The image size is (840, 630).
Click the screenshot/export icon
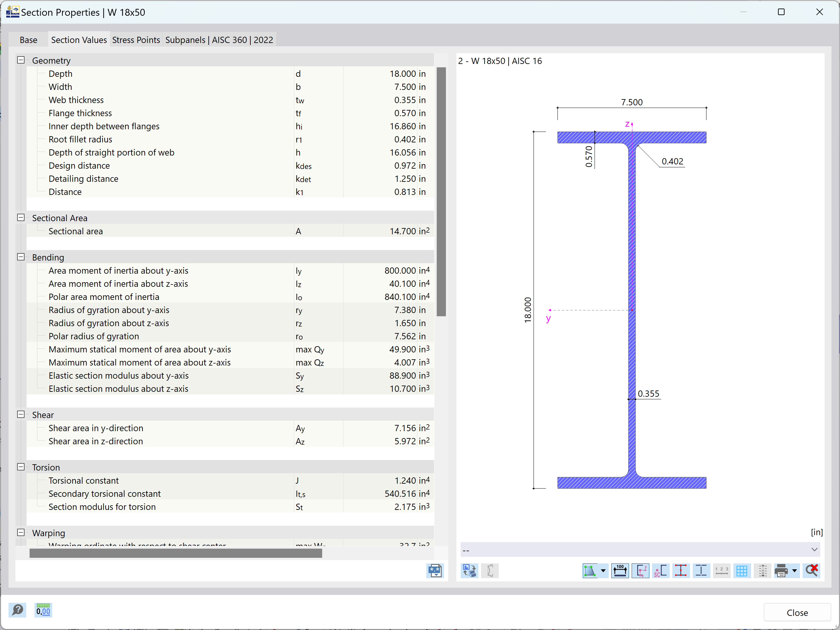coord(434,570)
